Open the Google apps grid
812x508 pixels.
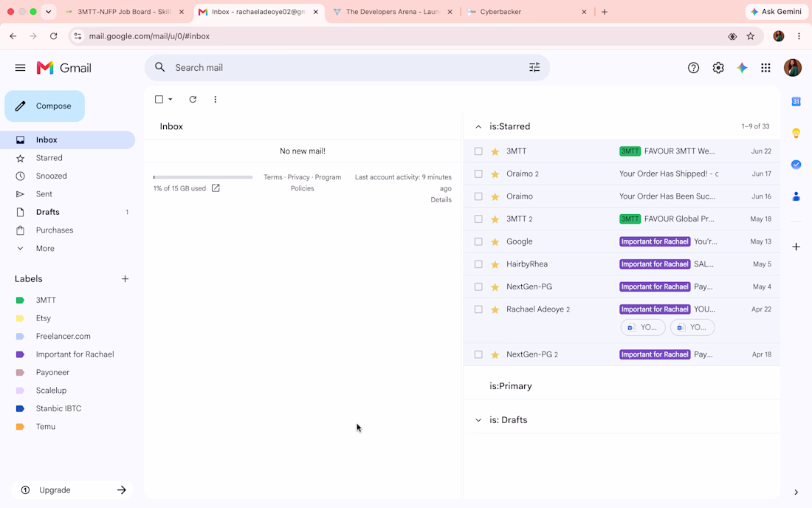[x=766, y=68]
